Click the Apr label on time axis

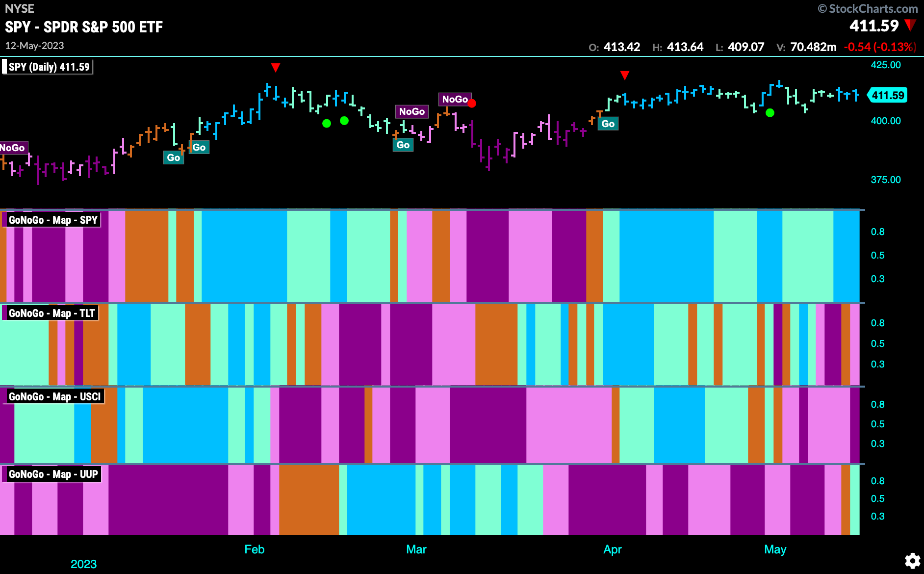[x=613, y=549]
